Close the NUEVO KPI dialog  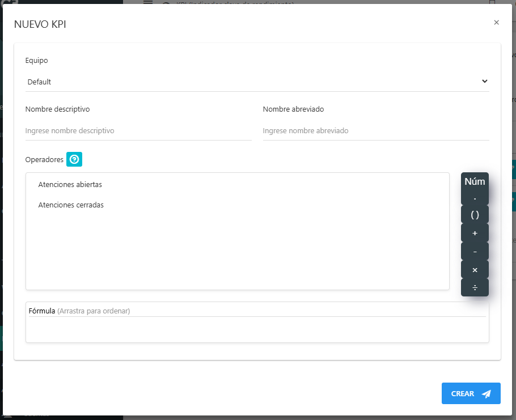[x=497, y=22]
